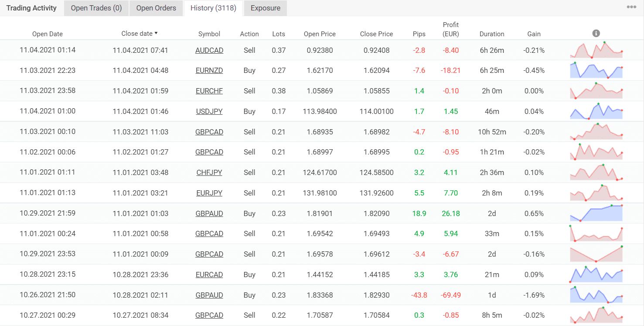Image resolution: width=644 pixels, height=326 pixels.
Task: Click the AUDCAD trade sparkline chart
Action: click(596, 50)
